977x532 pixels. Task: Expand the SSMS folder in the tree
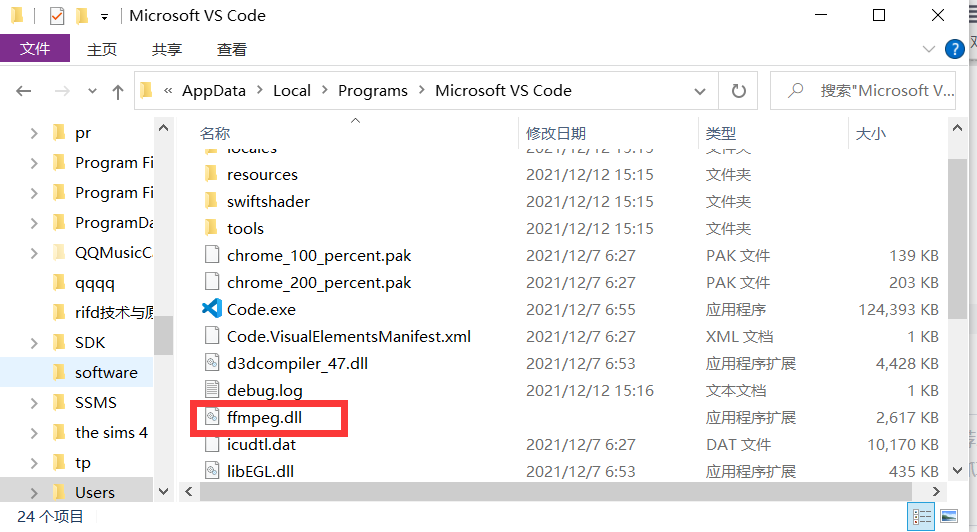click(x=34, y=403)
